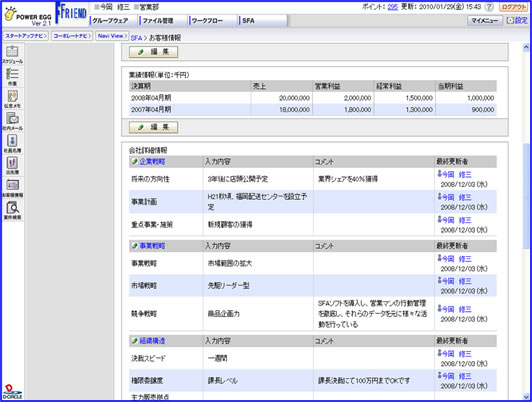
Task: Click the ログアウト button
Action: coord(514,7)
